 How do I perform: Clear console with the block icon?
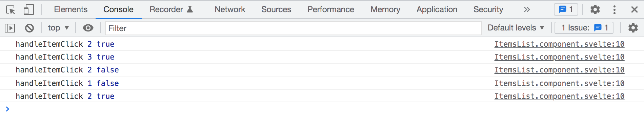[29, 28]
